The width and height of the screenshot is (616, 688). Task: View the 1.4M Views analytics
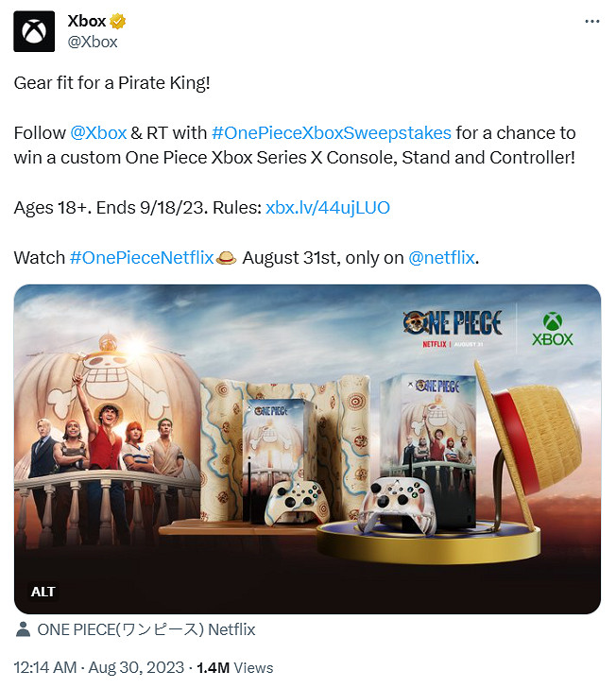[x=236, y=667]
